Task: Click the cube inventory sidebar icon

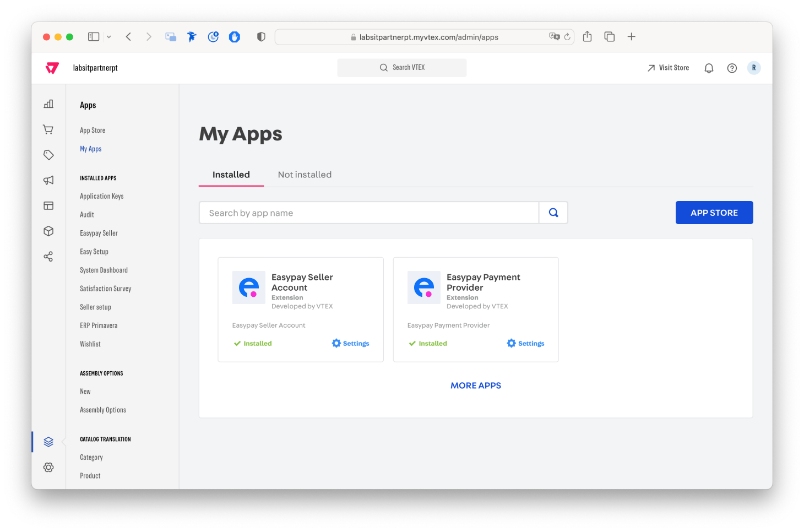Action: 48,231
